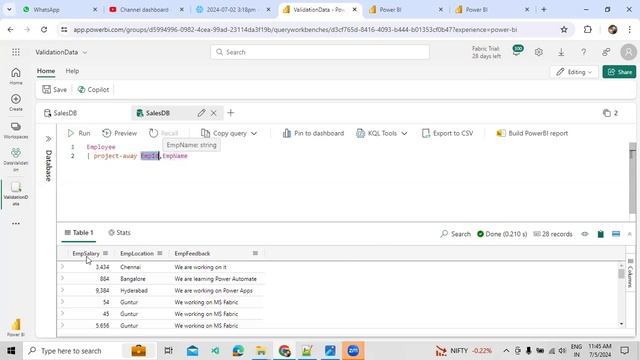Open Windows Start menu
The height and width of the screenshot is (360, 640).
11,351
